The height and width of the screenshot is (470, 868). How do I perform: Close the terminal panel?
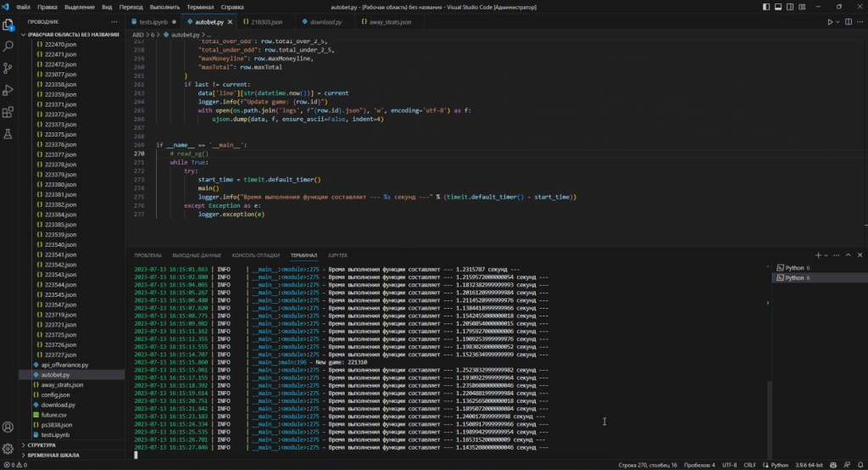point(860,255)
